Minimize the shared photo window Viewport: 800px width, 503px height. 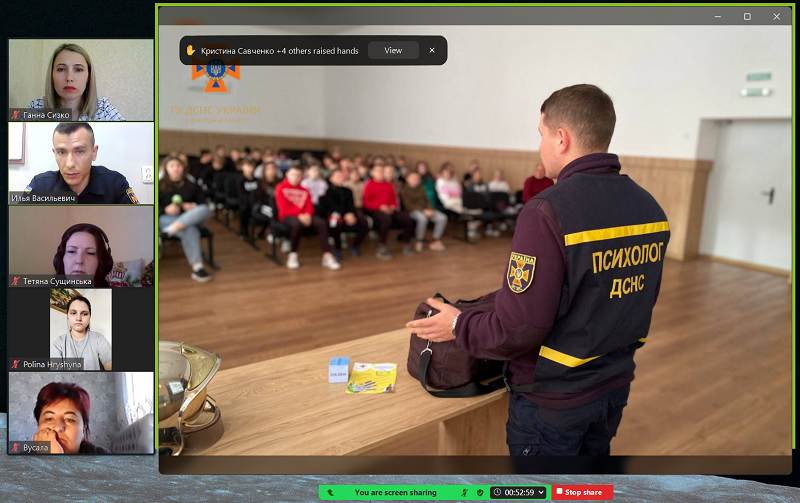click(x=717, y=16)
